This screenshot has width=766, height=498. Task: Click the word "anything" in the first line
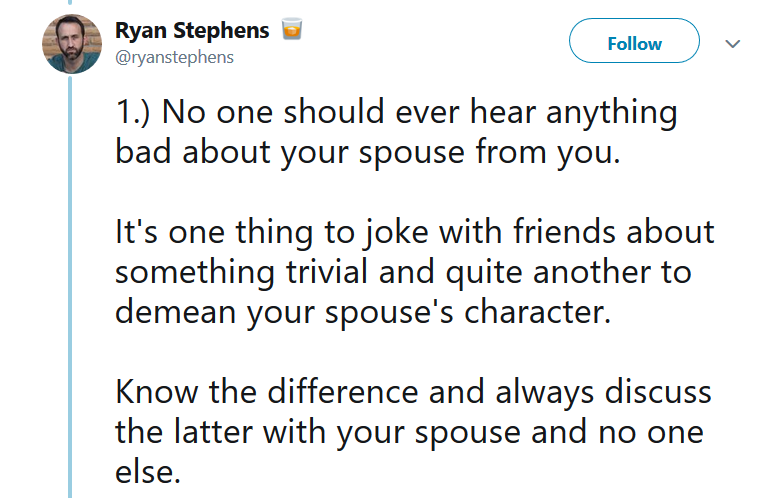point(612,114)
